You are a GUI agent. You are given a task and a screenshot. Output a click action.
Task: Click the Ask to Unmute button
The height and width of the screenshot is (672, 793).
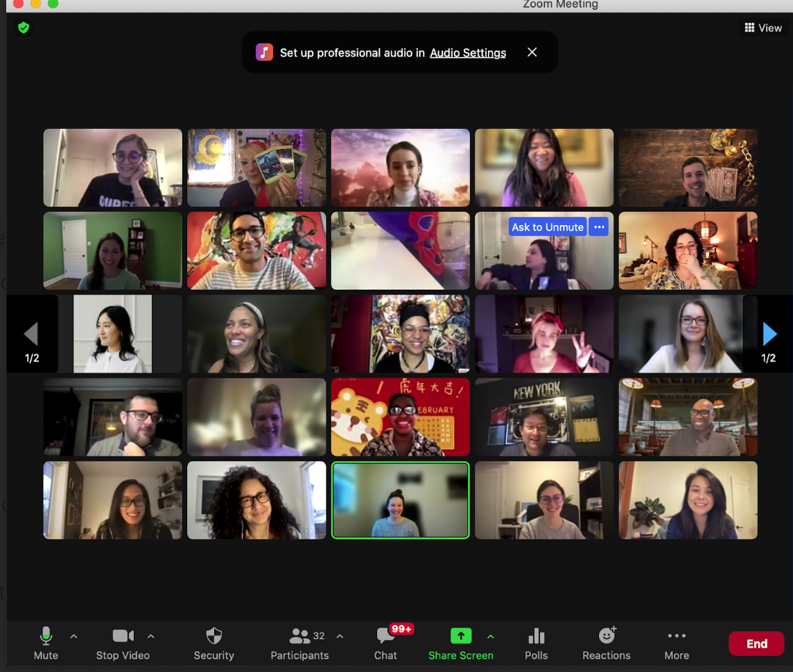pos(547,227)
